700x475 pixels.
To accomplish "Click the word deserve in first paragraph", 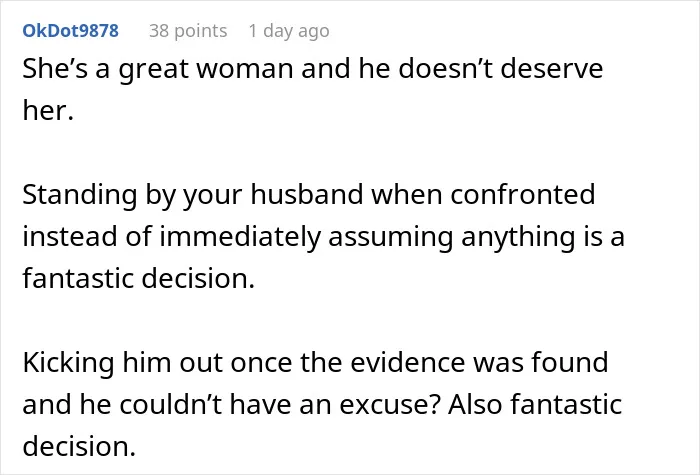I will click(551, 69).
